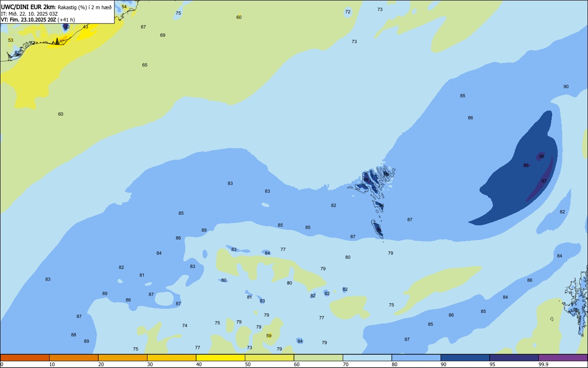Image resolution: width=588 pixels, height=368 pixels.
Task: Select the 59 value in yellow patch
Action: pyautogui.click(x=269, y=336)
